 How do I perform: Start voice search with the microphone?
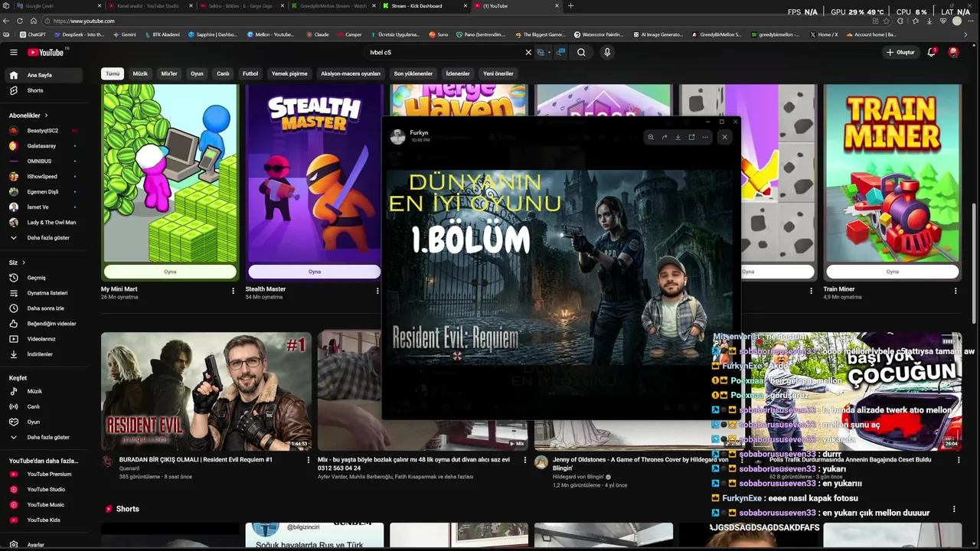tap(607, 52)
